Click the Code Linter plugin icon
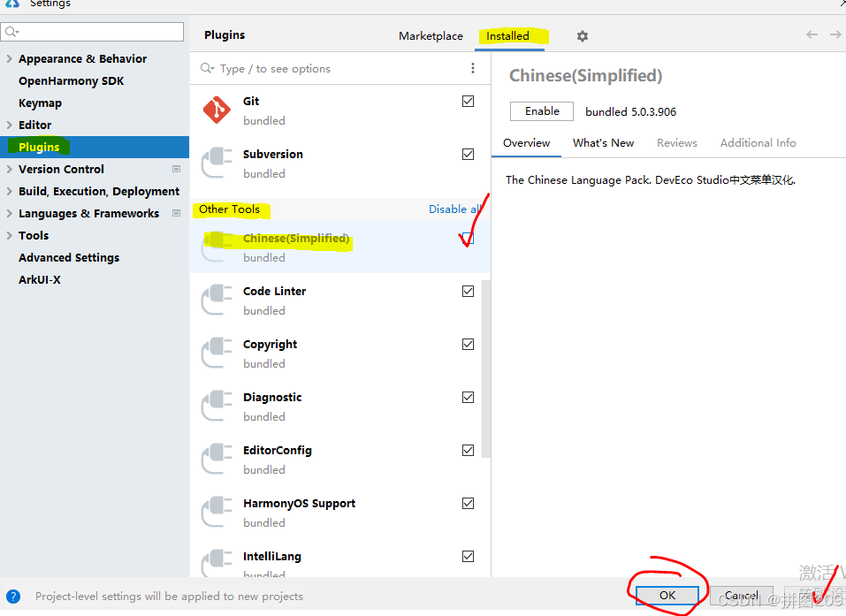 pyautogui.click(x=217, y=300)
